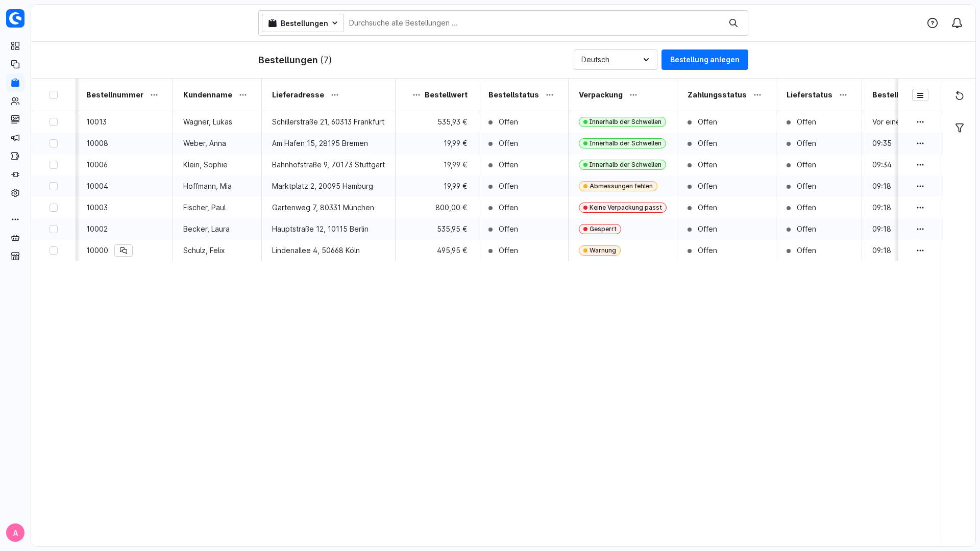980x551 pixels.
Task: Open the Deutsch language dropdown
Action: tap(616, 60)
